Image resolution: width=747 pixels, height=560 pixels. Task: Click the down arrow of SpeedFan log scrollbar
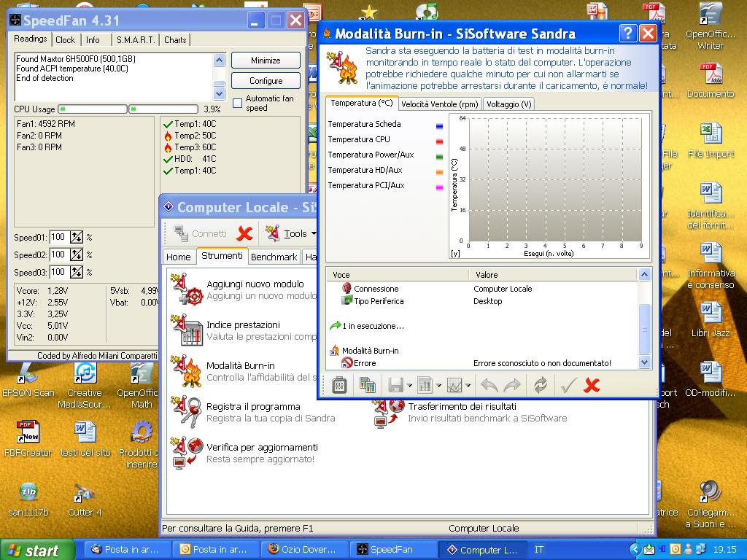coord(219,94)
